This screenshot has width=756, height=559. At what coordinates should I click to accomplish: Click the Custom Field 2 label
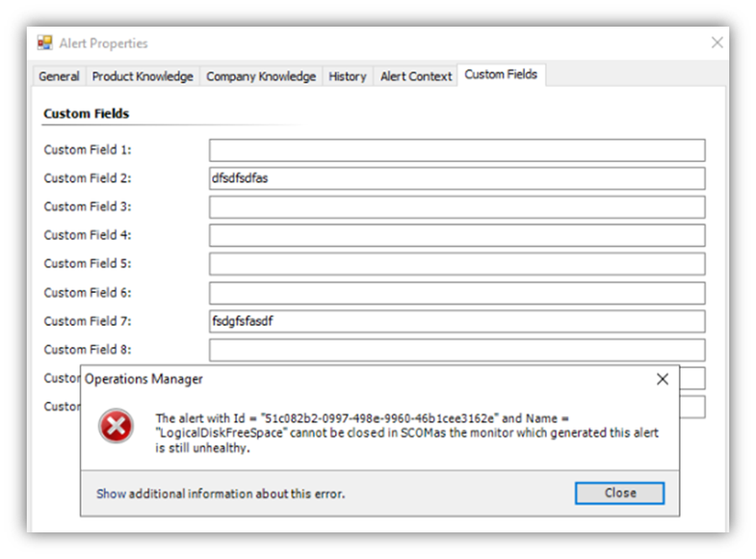coord(88,178)
